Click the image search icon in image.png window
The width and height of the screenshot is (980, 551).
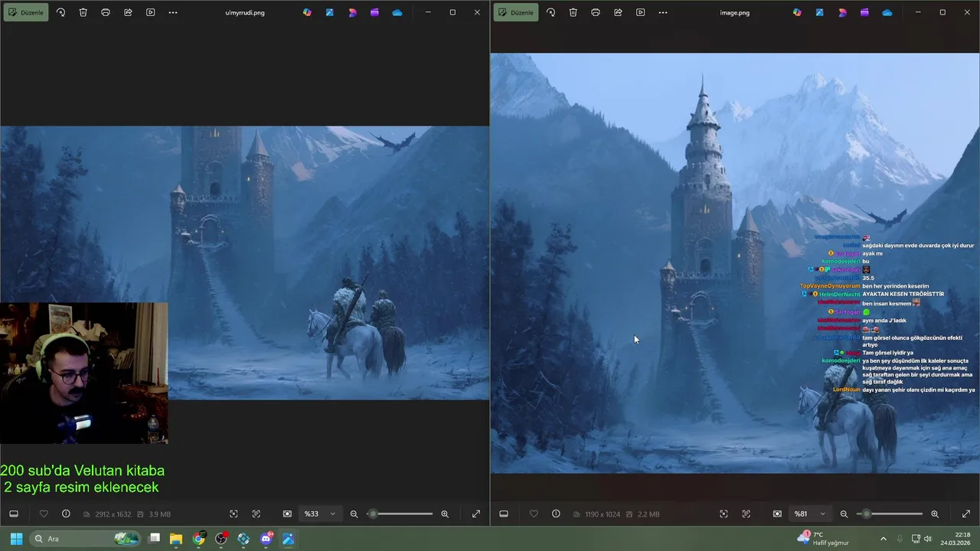pyautogui.click(x=724, y=514)
